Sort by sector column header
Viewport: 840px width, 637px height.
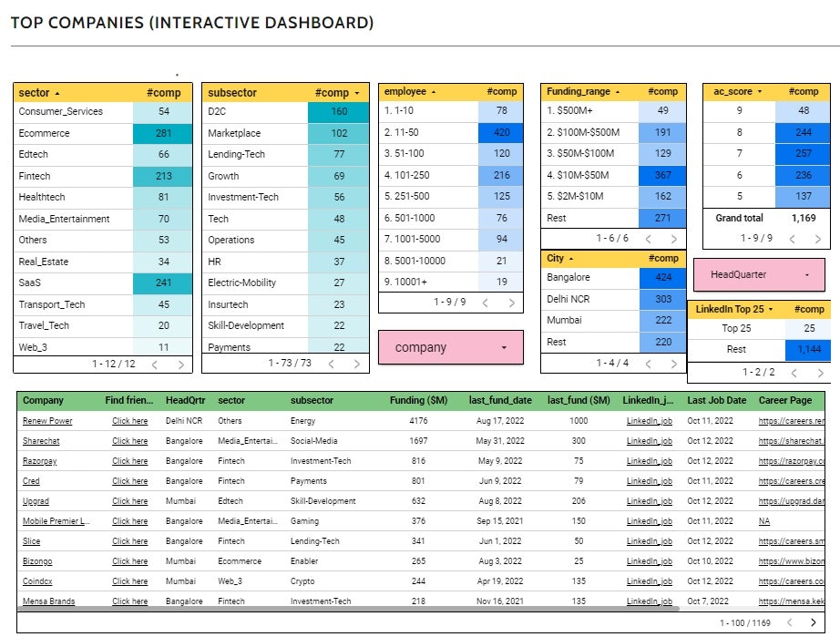[x=35, y=93]
